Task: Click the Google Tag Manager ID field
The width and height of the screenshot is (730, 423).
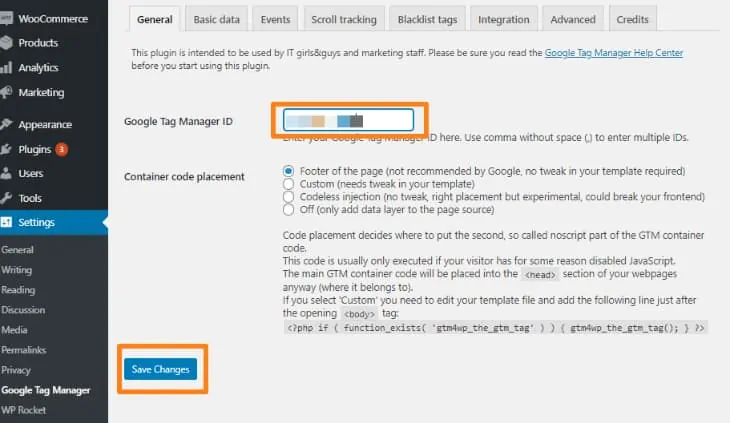Action: [348, 121]
